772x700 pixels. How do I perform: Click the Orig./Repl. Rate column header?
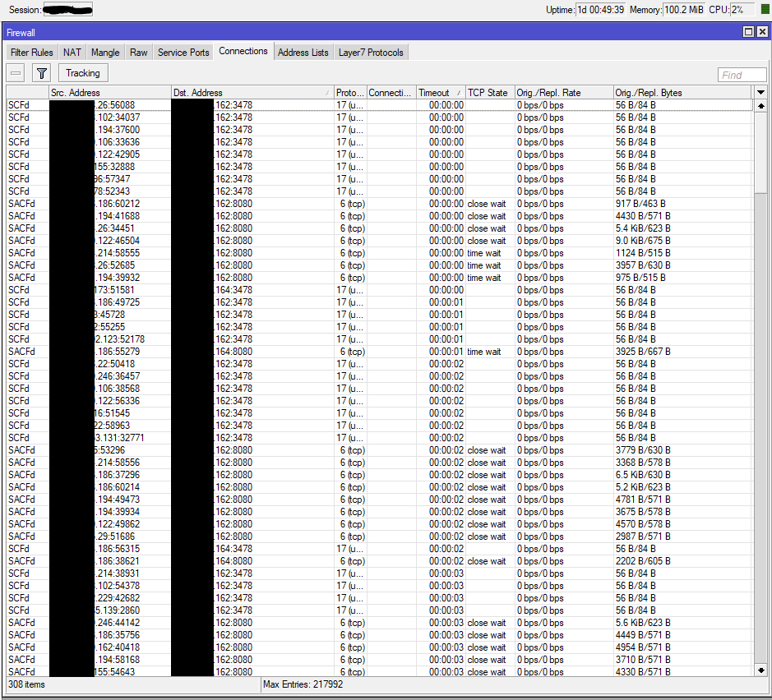[564, 93]
